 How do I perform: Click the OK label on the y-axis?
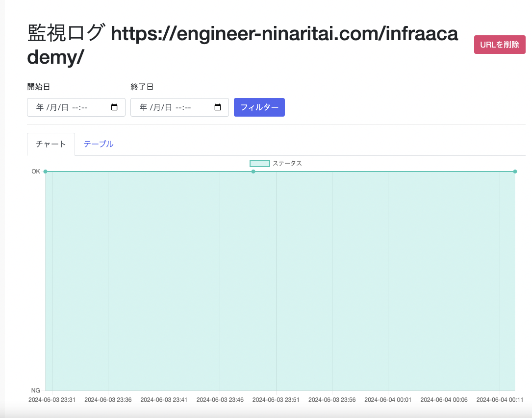tap(36, 171)
